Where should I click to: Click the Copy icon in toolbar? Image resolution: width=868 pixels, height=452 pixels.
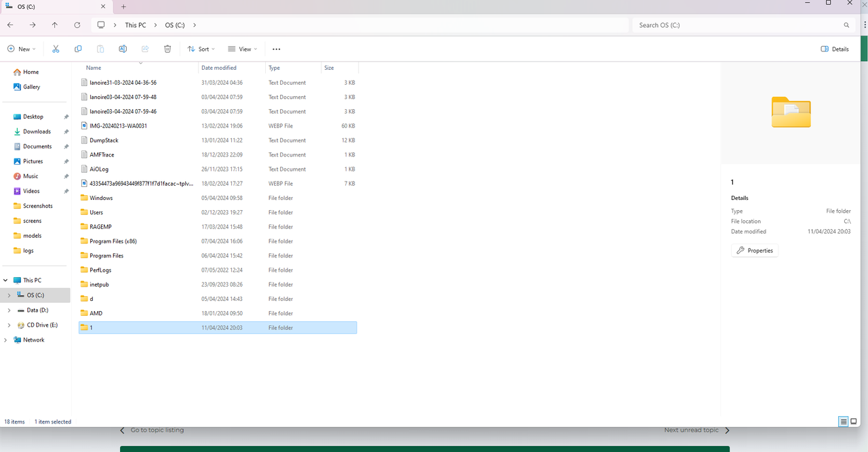point(78,49)
